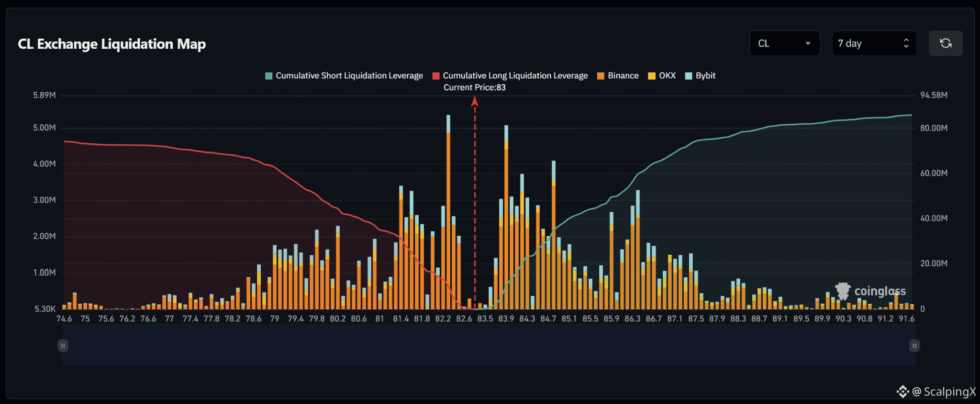This screenshot has width=980, height=404.
Task: Click the 94.58M right axis label
Action: 934,95
